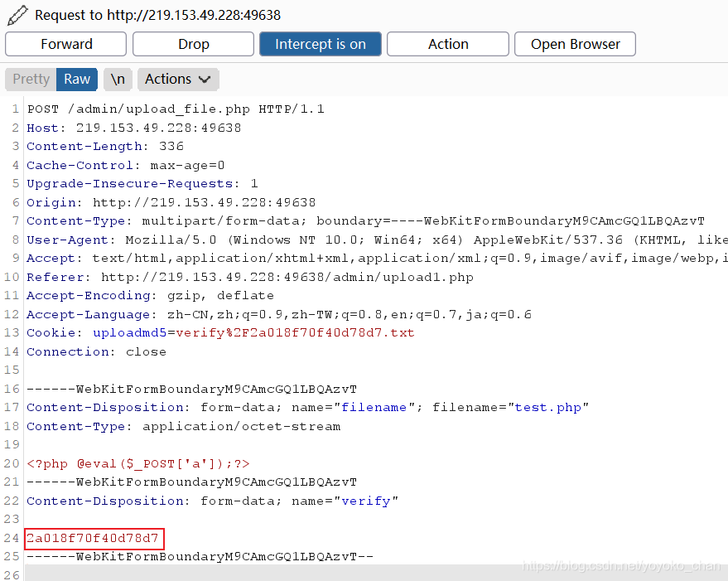Screen dimensions: 728x581
Task: Click the Accept-Encoding: gzip, deflate header
Action: tap(151, 296)
